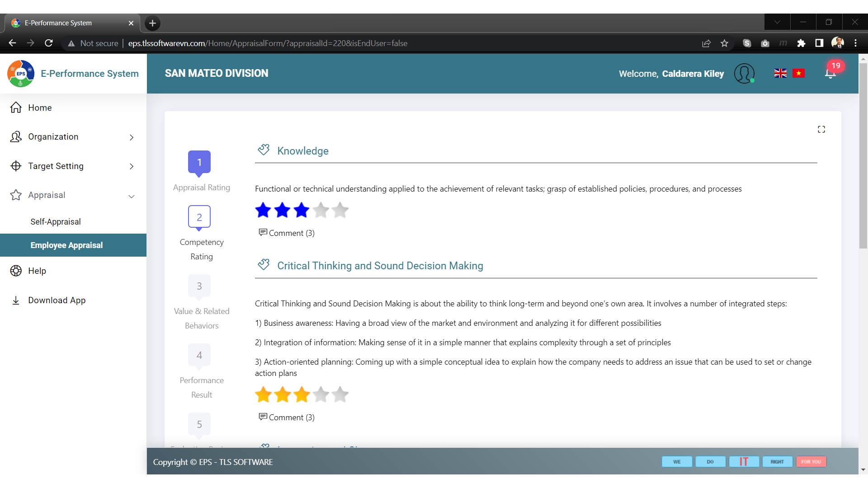The height and width of the screenshot is (488, 868).
Task: Open Comment (3) under Knowledge section
Action: 287,233
